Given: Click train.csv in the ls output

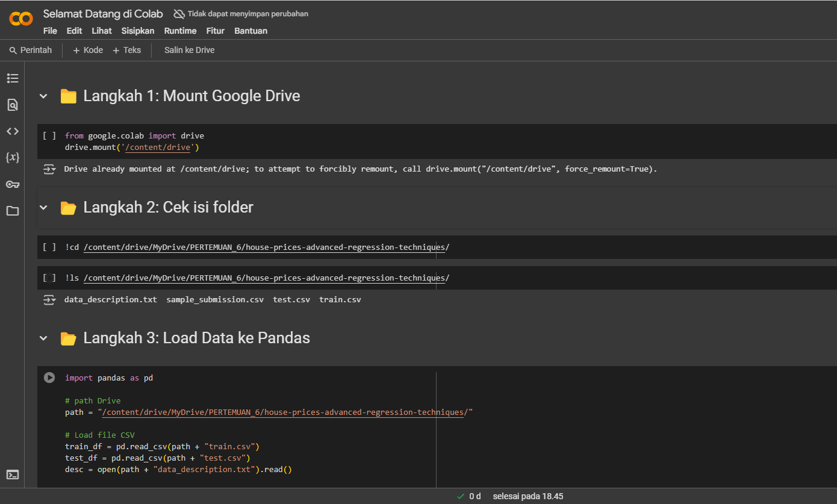Looking at the screenshot, I should tap(340, 300).
